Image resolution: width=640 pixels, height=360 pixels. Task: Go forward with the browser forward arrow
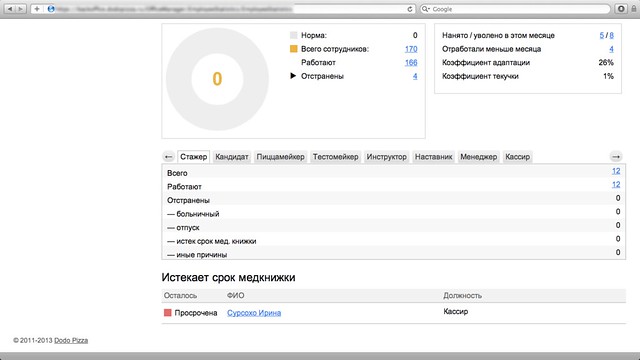pos(20,9)
